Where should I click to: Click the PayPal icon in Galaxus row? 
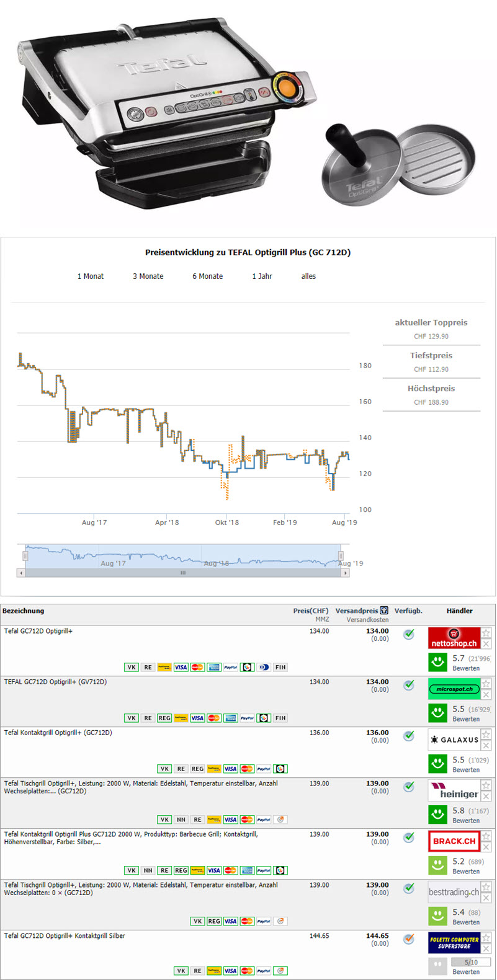tap(263, 769)
